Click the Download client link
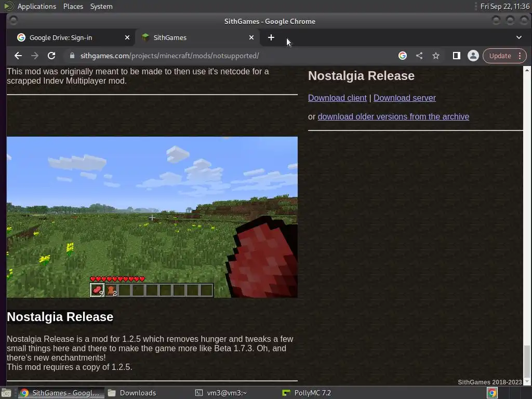Screen dimensions: 532x399 (x=337, y=98)
